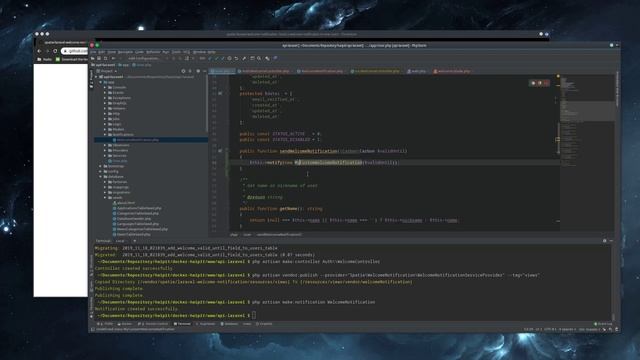This screenshot has height=360, width=640.
Task: Click the UTF-8 encoding entry in the status bar
Action: coord(551,329)
